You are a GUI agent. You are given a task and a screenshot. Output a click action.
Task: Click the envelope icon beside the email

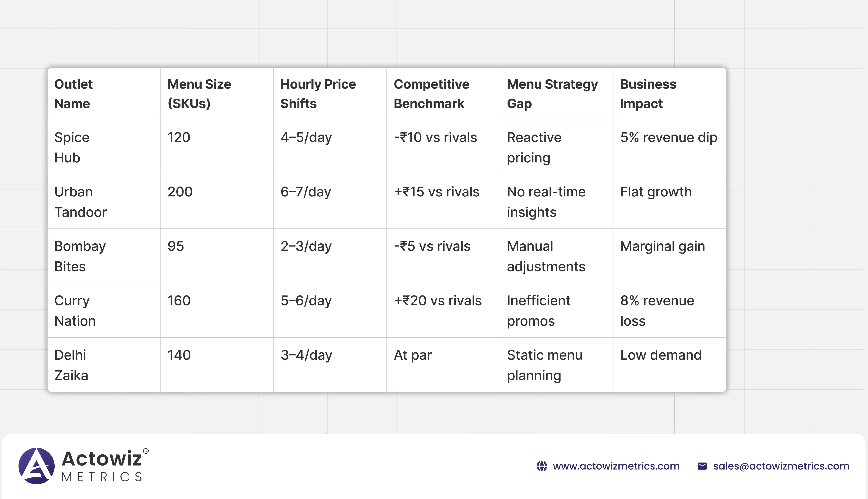(x=702, y=466)
